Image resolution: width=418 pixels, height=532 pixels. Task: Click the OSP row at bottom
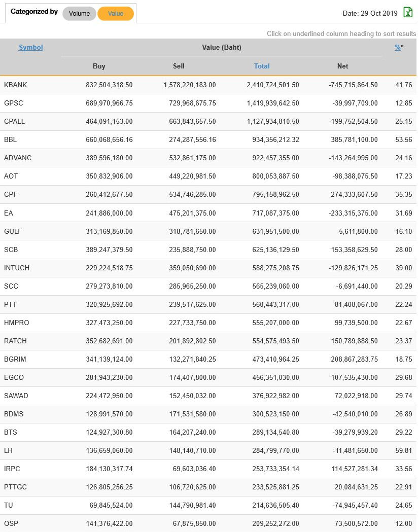tap(11, 523)
